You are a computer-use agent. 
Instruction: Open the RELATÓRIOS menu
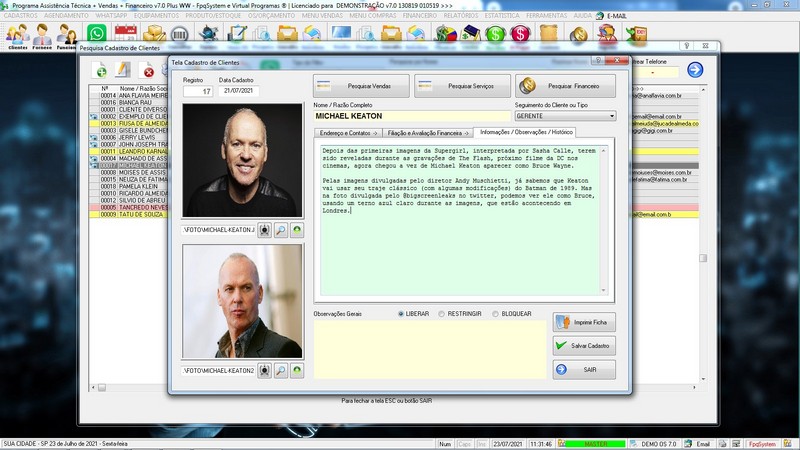pyautogui.click(x=461, y=16)
